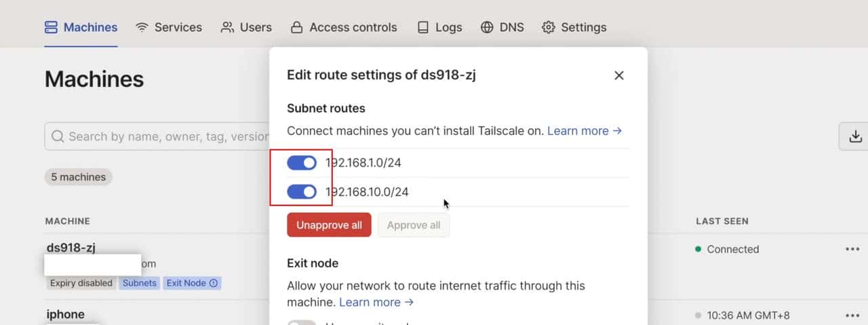Open the iphone machine three-dot menu
This screenshot has height=325, width=868.
(852, 315)
